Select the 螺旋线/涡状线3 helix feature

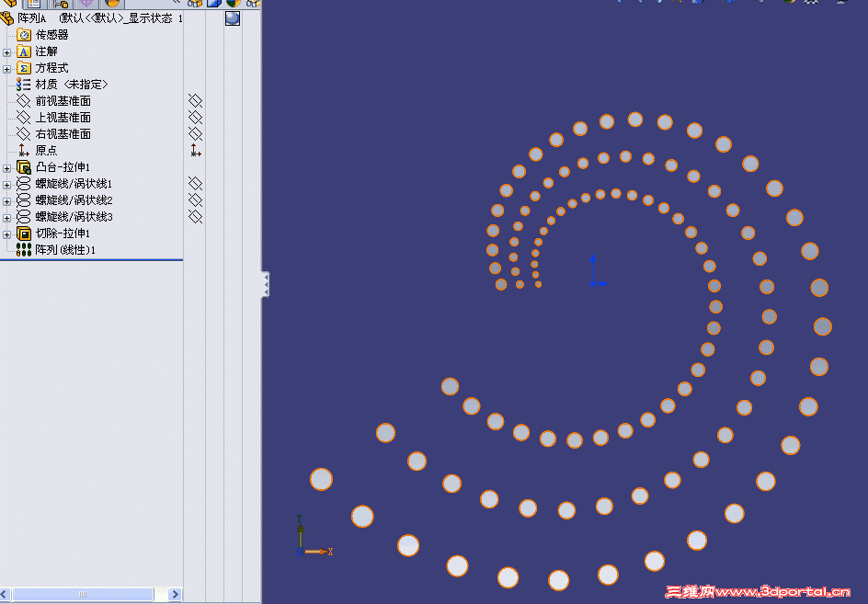click(64, 217)
